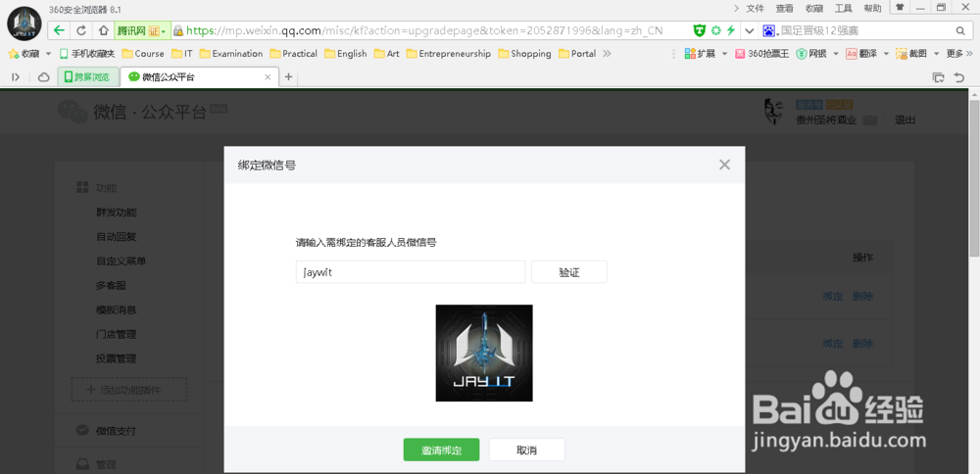
Task: Toggle the sidebar panel icon
Action: click(17, 76)
